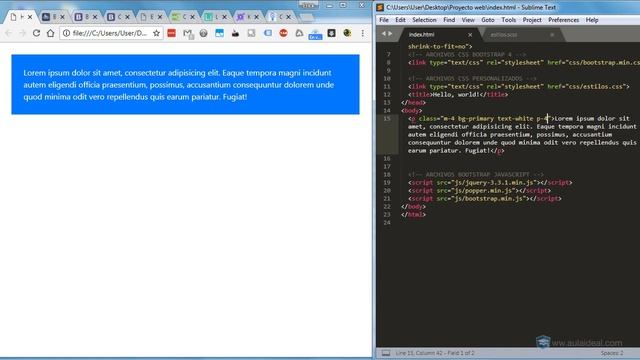Open the Tools menu
The height and width of the screenshot is (360, 640).
click(x=509, y=20)
